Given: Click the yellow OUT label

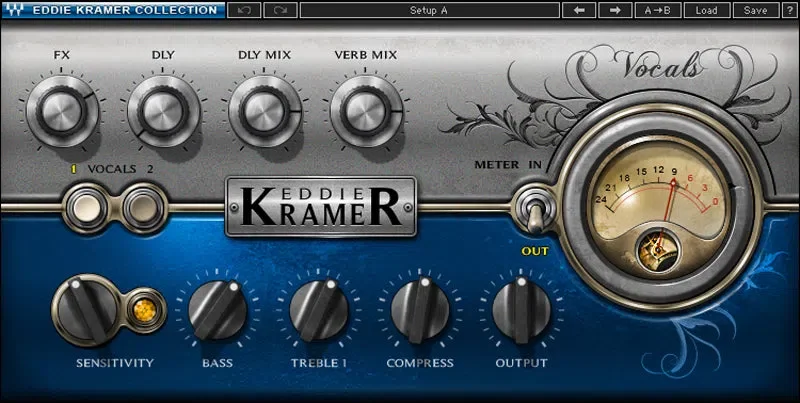Looking at the screenshot, I should tap(535, 251).
